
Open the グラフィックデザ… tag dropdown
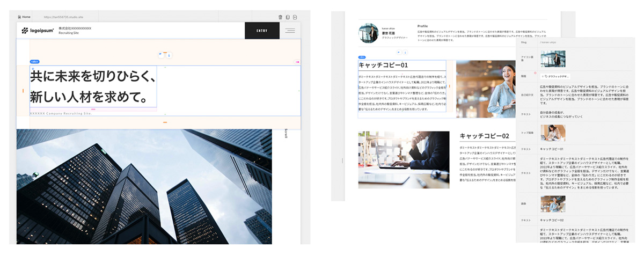556,76
